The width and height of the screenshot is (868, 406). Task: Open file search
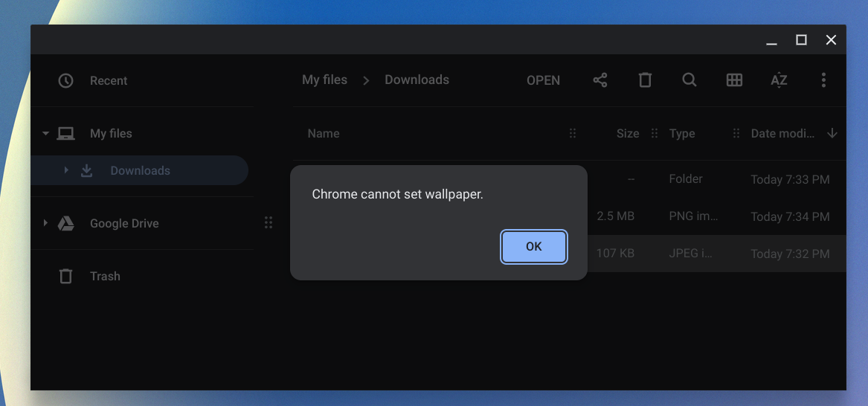click(689, 80)
